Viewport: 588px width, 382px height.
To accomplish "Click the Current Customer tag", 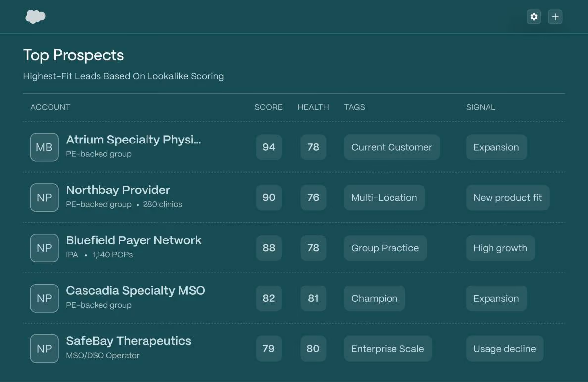I will [x=392, y=147].
